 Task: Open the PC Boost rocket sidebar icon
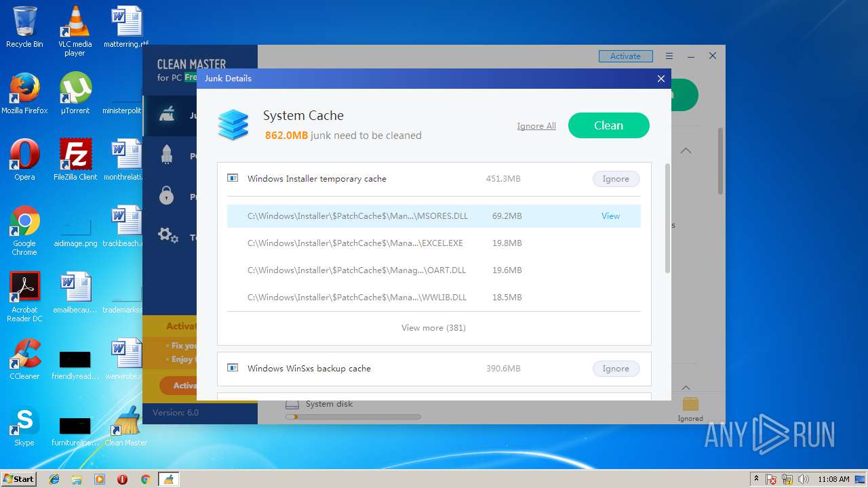pyautogui.click(x=167, y=155)
